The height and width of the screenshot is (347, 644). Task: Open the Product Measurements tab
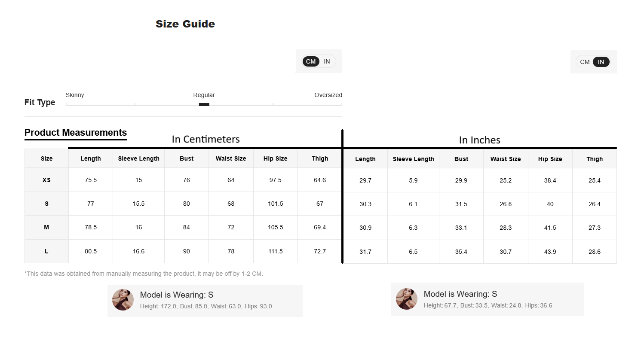(76, 133)
